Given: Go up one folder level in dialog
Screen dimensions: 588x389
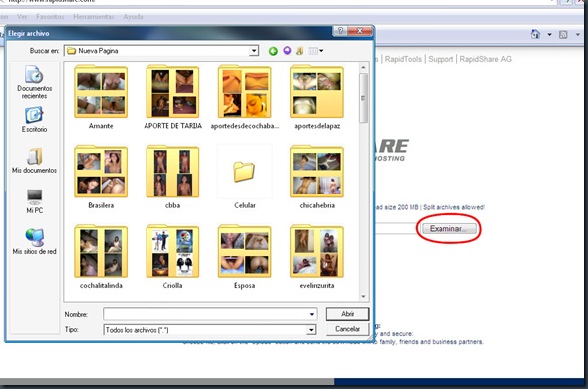Looking at the screenshot, I should pos(287,50).
